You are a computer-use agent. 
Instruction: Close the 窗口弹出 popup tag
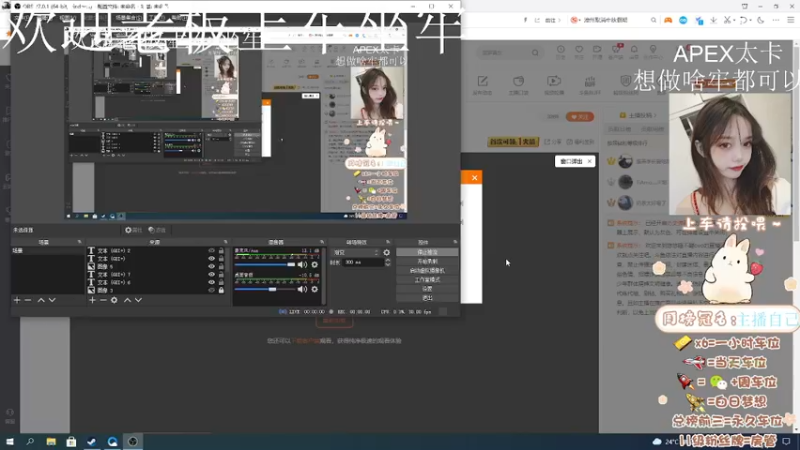click(x=589, y=161)
